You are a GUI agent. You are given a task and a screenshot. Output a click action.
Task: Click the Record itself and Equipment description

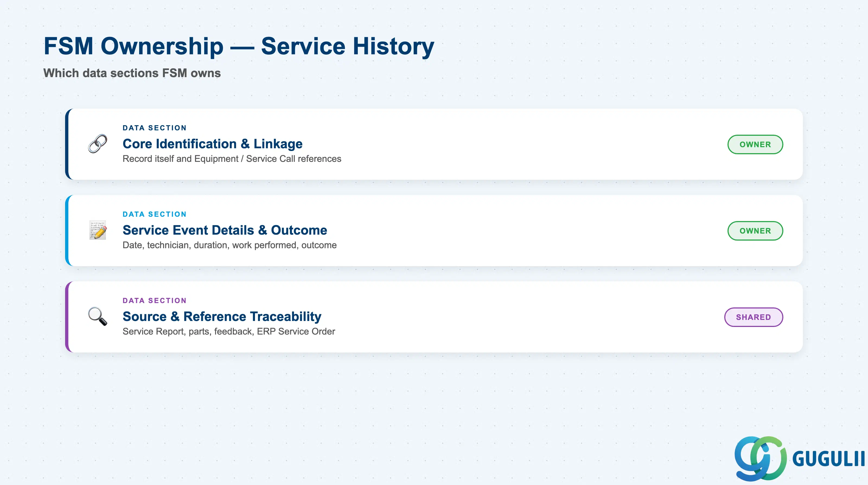pyautogui.click(x=232, y=159)
